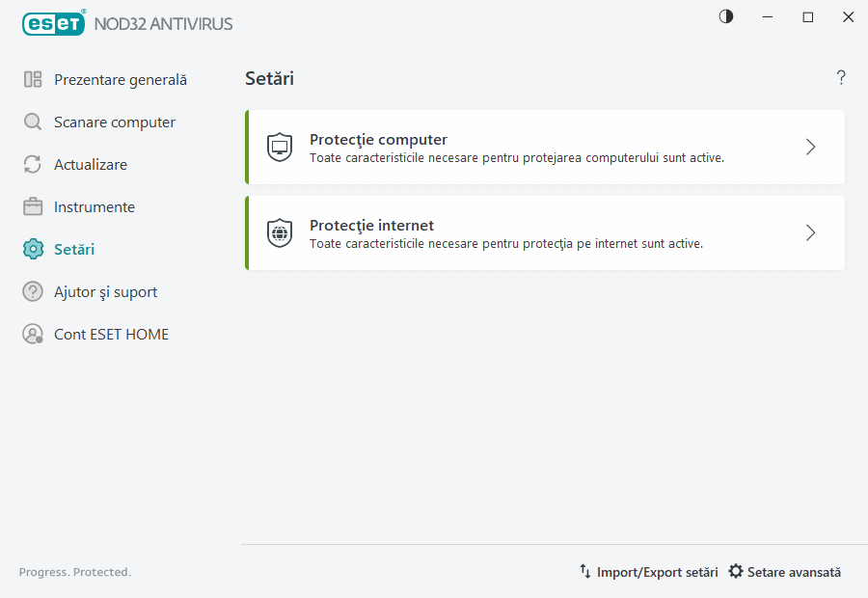Click the Setări gear icon in sidebar
The width and height of the screenshot is (868, 598).
[31, 249]
